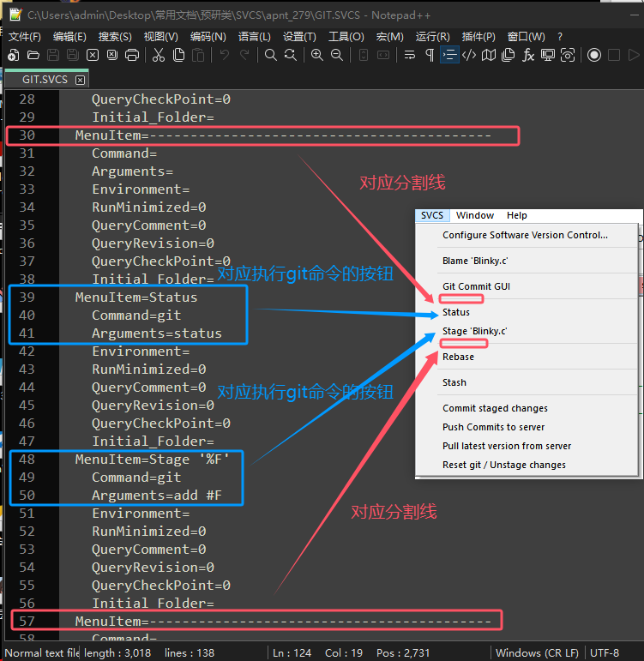Toggle word wrap in the toolbar

[x=409, y=55]
